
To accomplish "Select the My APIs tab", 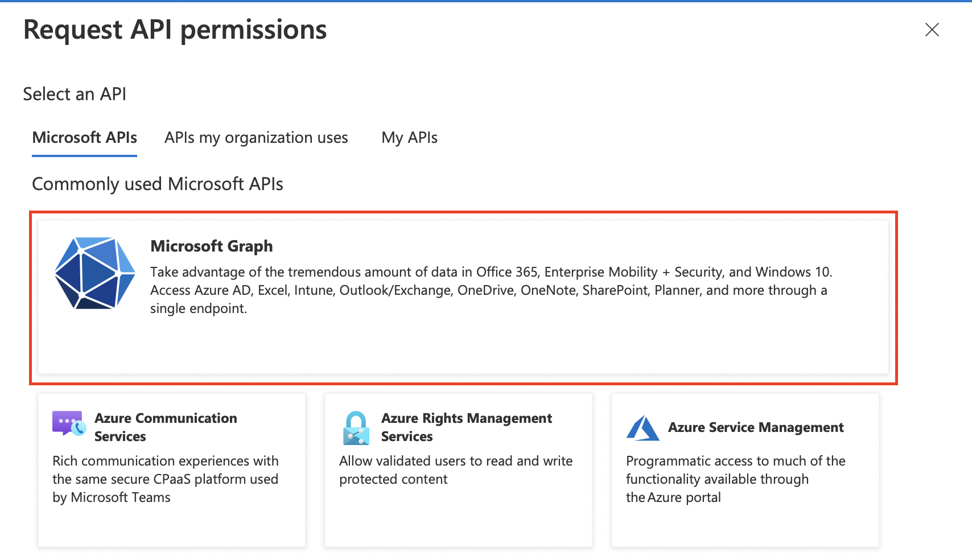I will [409, 138].
